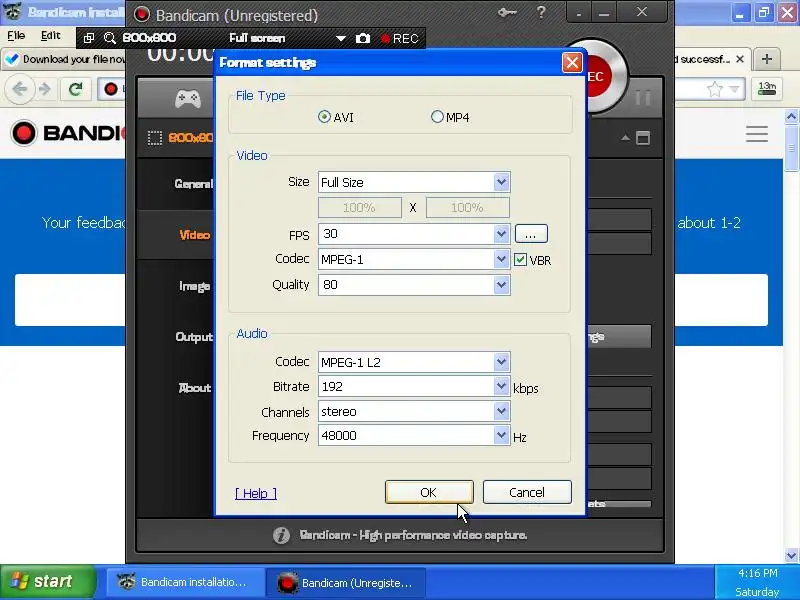Cancel the Format settings dialog
800x600 pixels.
coord(527,492)
